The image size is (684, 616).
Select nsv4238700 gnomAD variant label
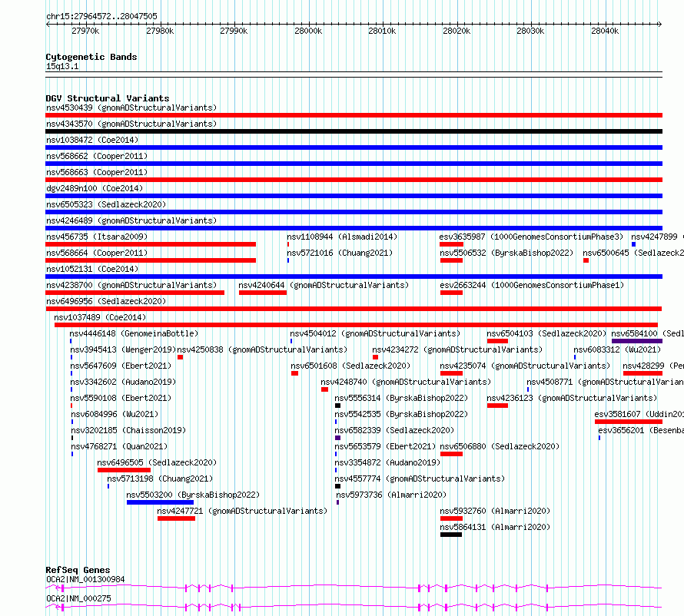pos(131,285)
